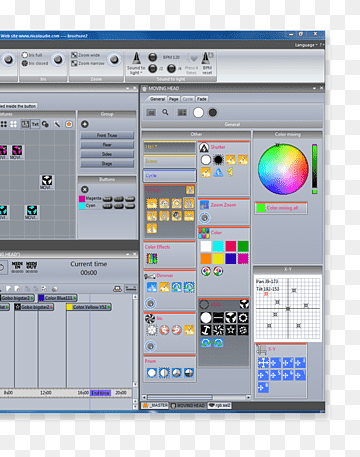
Task: Select the gear ring Gobo preset
Action: click(x=243, y=318)
